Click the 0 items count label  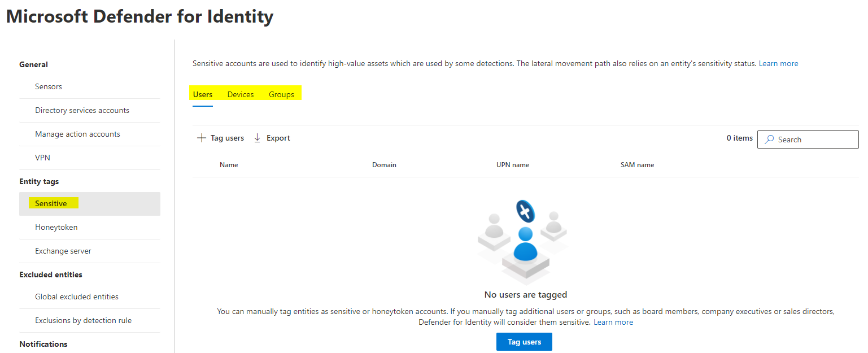740,138
